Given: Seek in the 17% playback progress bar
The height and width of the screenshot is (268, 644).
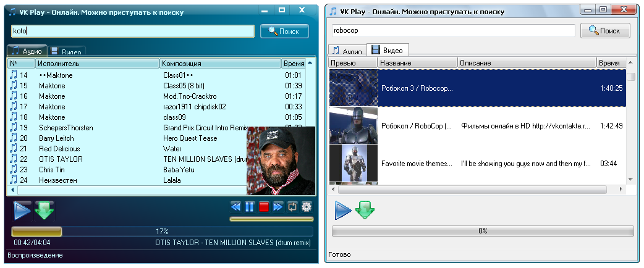Looking at the screenshot, I should (x=162, y=232).
